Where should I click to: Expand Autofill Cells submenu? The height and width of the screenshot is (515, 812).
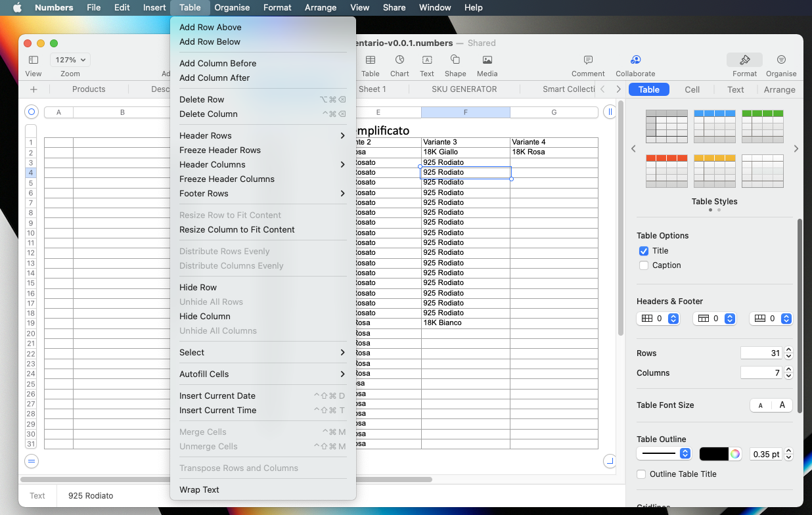click(x=263, y=374)
